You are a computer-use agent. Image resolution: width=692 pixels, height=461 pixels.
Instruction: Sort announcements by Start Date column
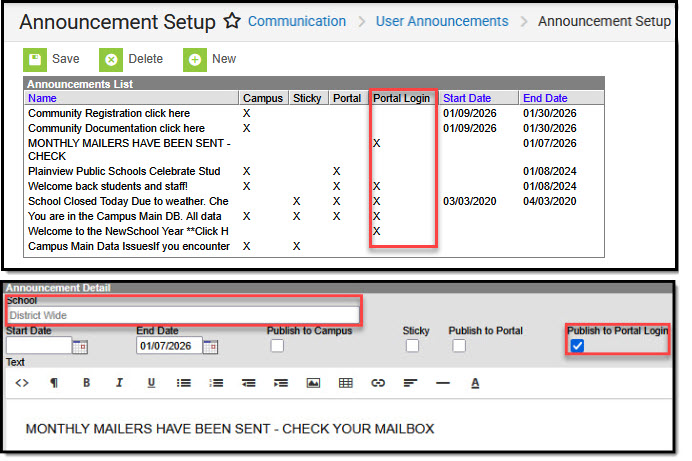[467, 98]
